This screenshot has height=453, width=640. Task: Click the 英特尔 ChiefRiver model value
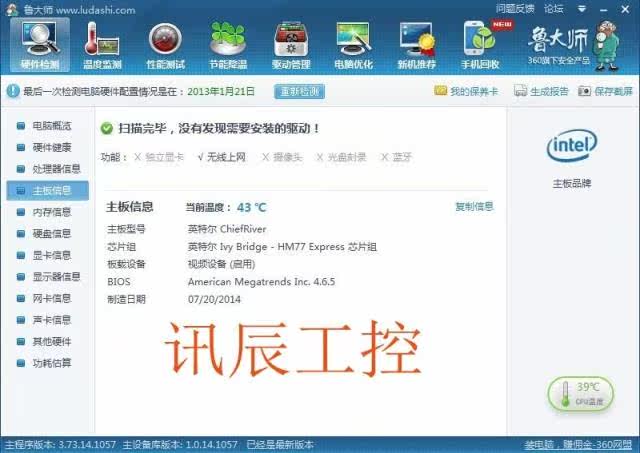[x=227, y=229]
